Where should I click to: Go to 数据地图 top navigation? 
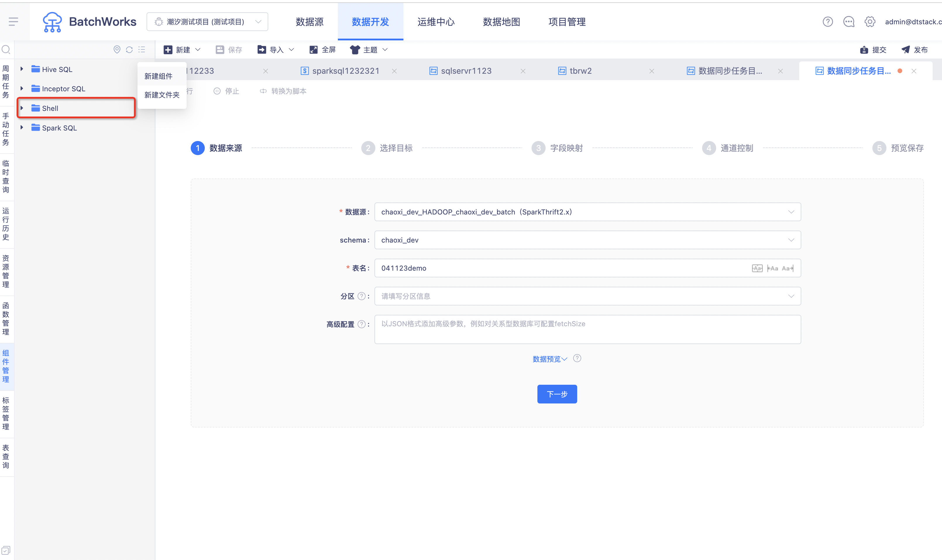tap(502, 22)
